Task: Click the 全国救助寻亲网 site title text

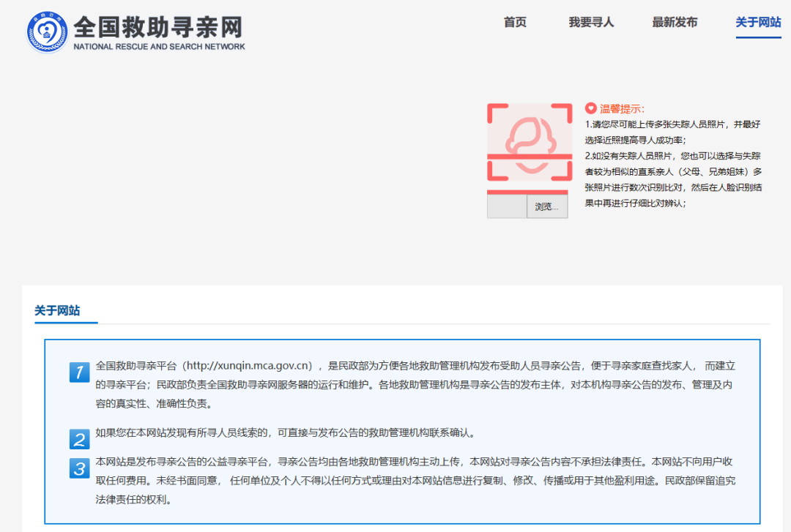Action: (x=158, y=27)
